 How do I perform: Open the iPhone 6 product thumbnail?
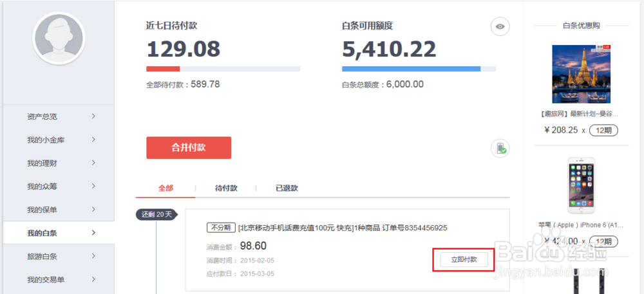[581, 185]
